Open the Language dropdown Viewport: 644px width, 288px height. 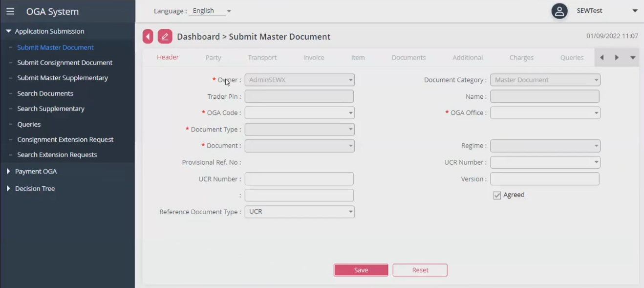pos(211,11)
